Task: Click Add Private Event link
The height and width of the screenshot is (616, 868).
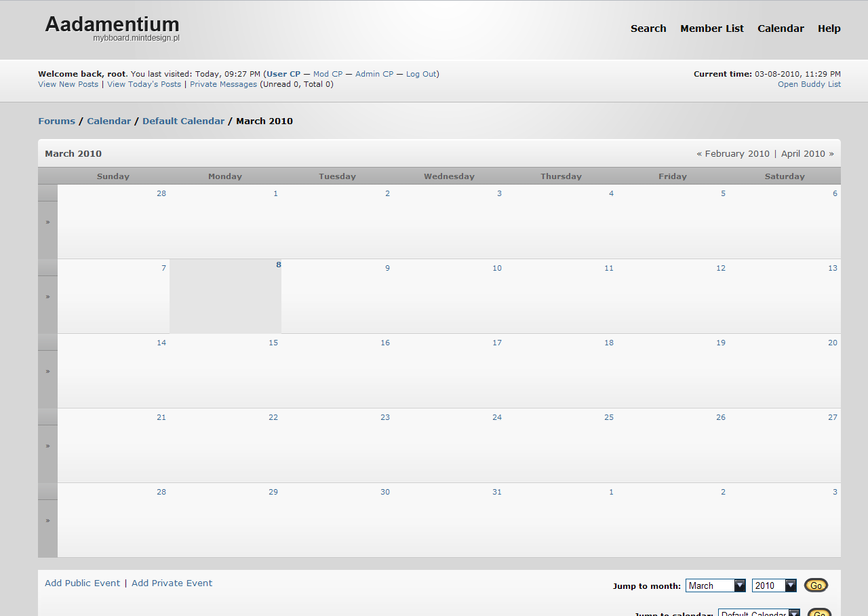Action: [172, 583]
